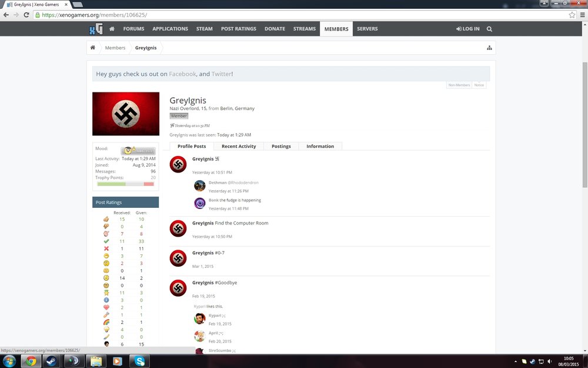Open the sitemap icon beside breadcrumb

[x=489, y=48]
